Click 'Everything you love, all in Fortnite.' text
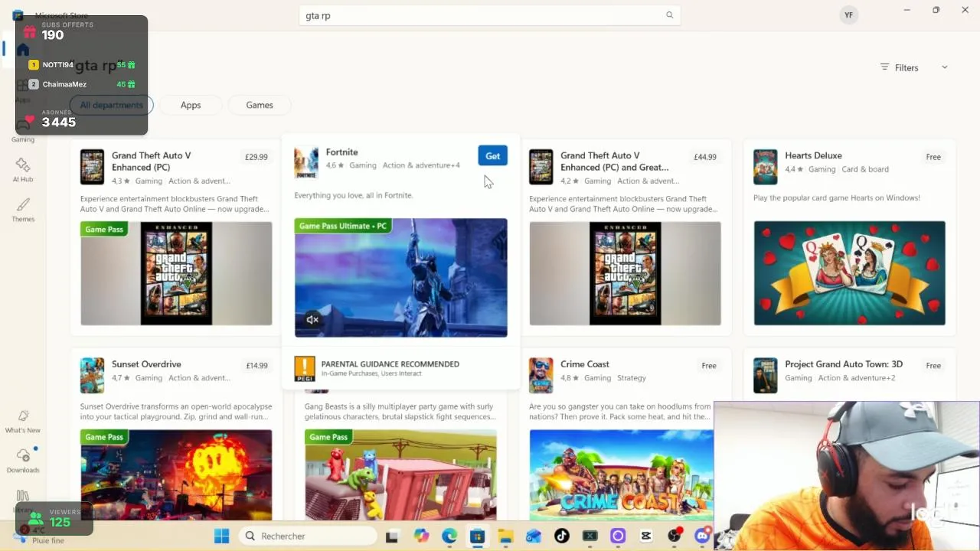 click(353, 195)
